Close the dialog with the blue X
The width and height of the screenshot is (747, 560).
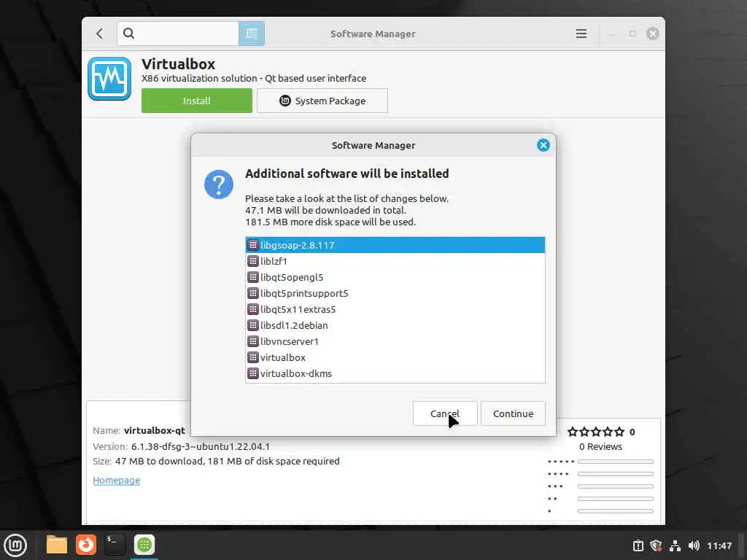click(x=543, y=145)
